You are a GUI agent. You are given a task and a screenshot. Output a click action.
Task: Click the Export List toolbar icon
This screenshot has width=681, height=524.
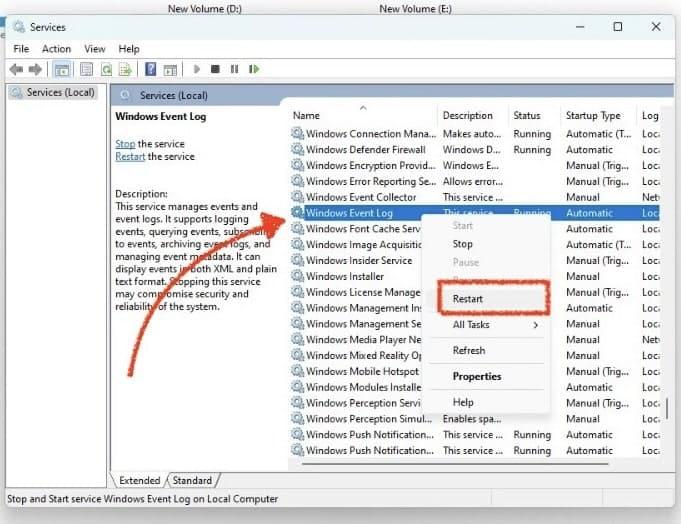click(x=125, y=69)
